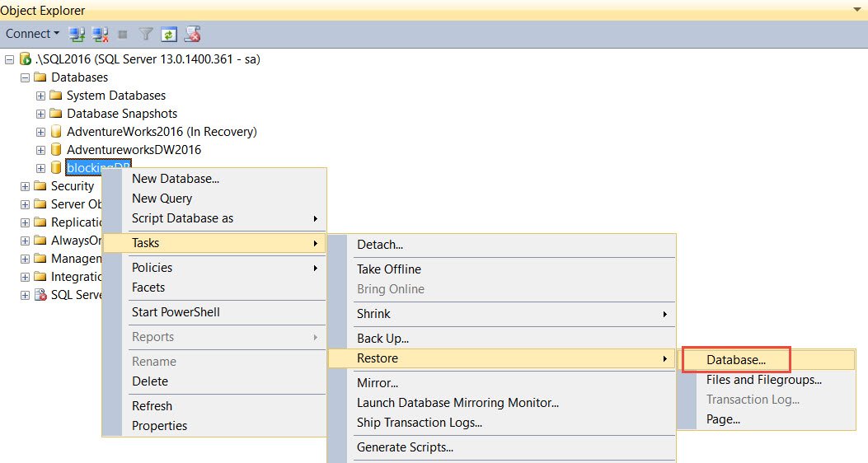Click the Activity Monitor toolbar icon
The width and height of the screenshot is (868, 463).
(x=192, y=35)
